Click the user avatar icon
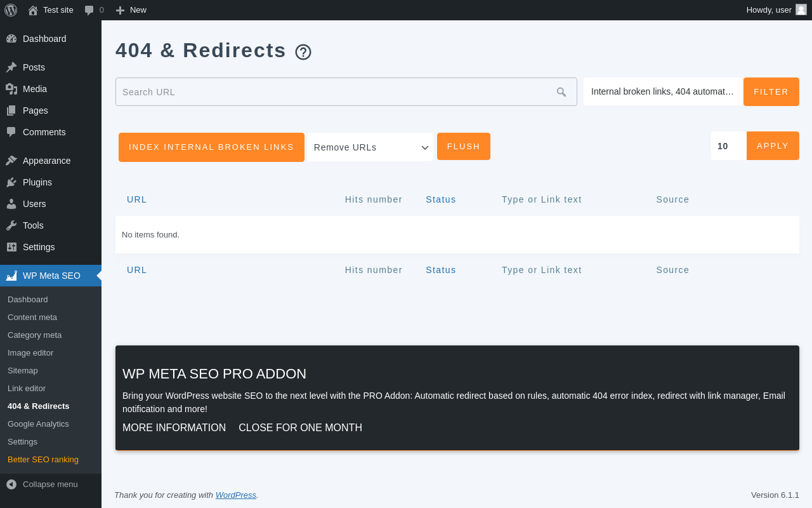 pyautogui.click(x=801, y=10)
